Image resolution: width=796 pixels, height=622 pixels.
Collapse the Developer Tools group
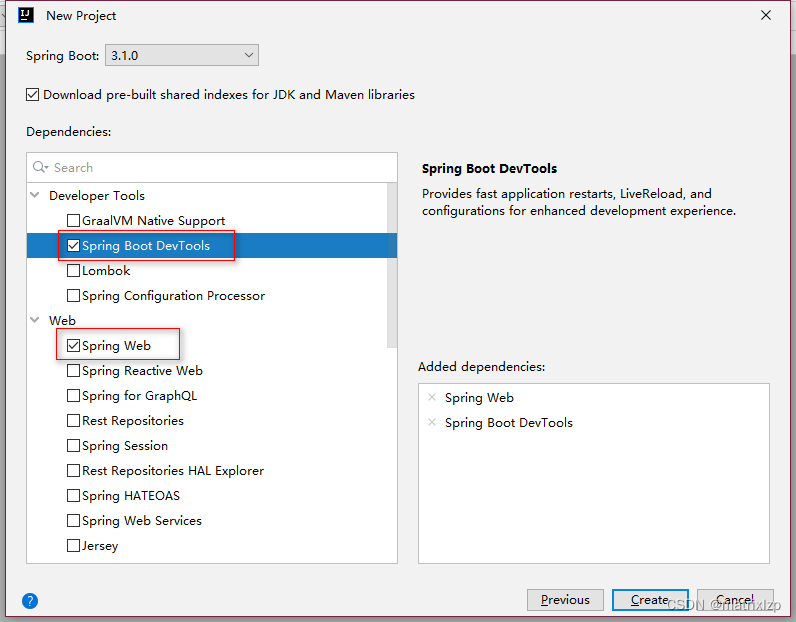[35, 195]
